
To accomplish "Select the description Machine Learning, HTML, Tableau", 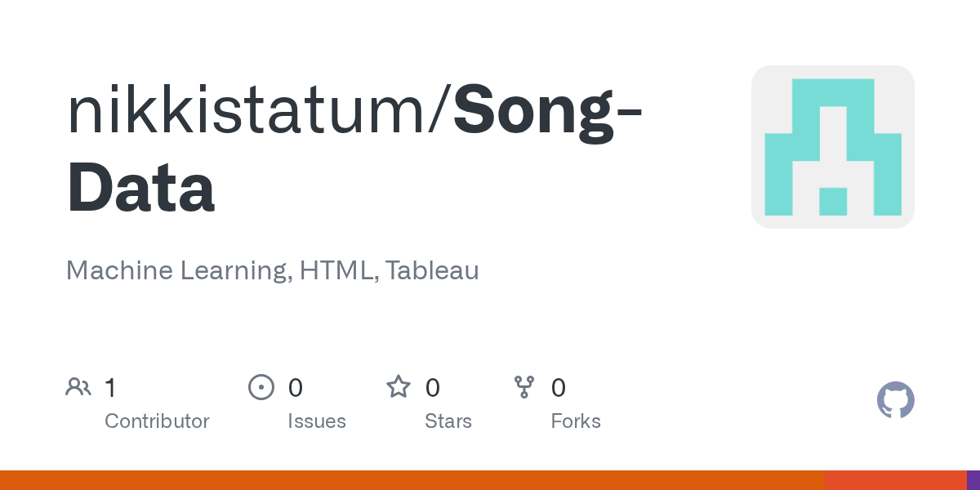I will click(x=273, y=270).
